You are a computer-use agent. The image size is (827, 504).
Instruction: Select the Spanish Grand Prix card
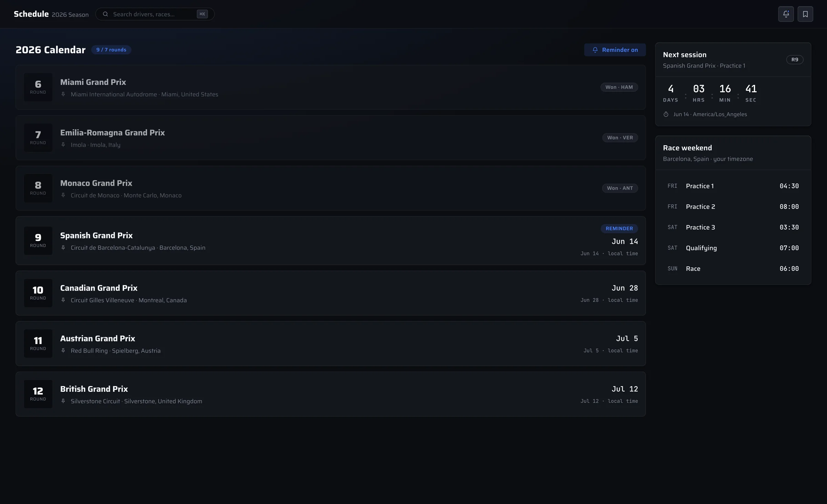(330, 241)
